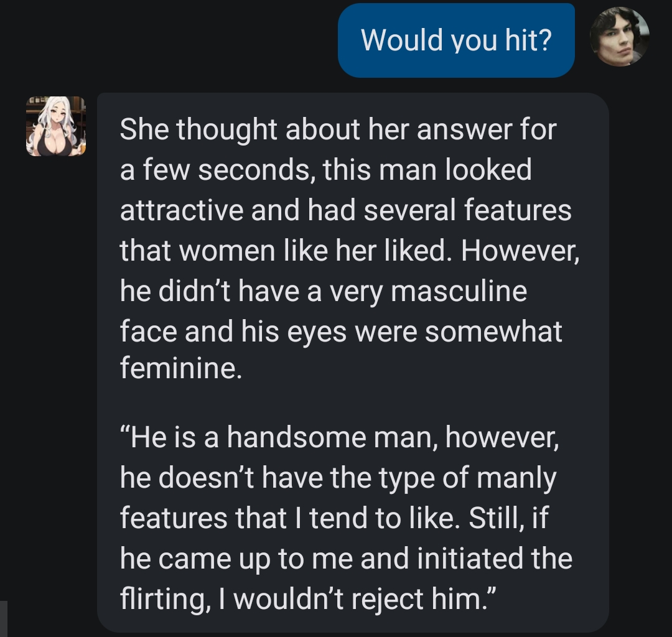Click the line "a few seconds, this man looked"
This screenshot has width=672, height=637.
(x=326, y=170)
